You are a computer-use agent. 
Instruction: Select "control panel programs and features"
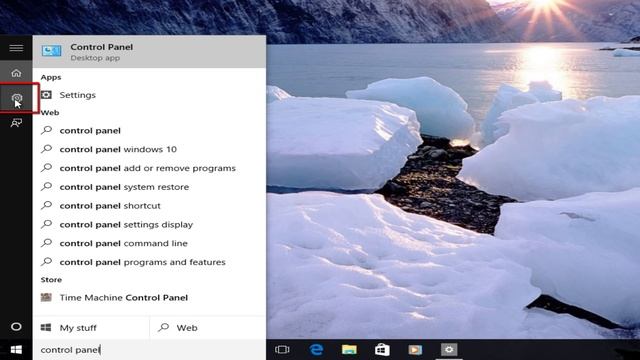point(149,262)
